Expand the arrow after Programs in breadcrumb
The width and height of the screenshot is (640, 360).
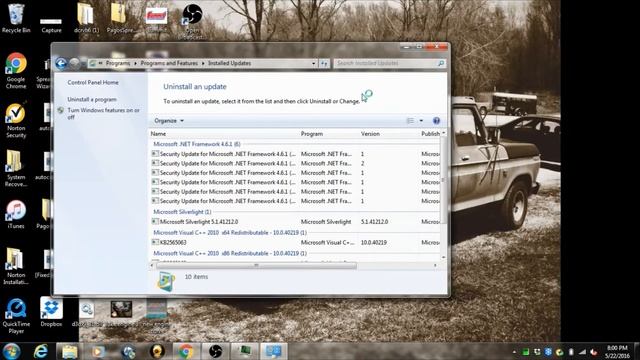136,63
